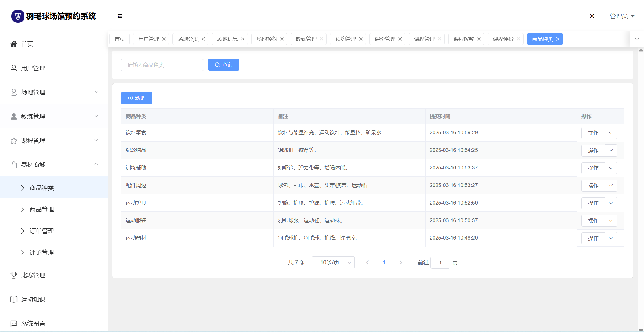Viewport: 644px width, 332px height.
Task: Click the 请输入商品种类 search field
Action: coord(162,65)
